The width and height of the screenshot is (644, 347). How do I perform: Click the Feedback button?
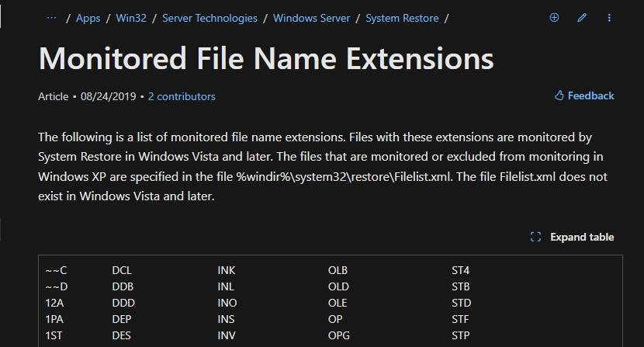pyautogui.click(x=584, y=95)
